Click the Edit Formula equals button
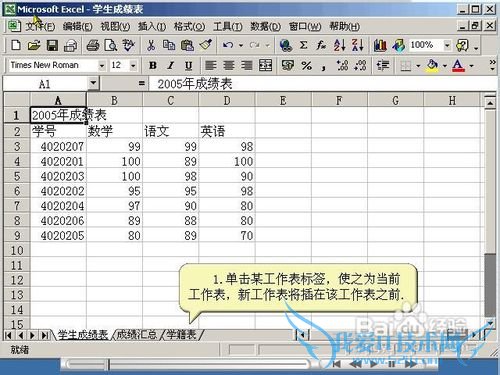 (142, 83)
